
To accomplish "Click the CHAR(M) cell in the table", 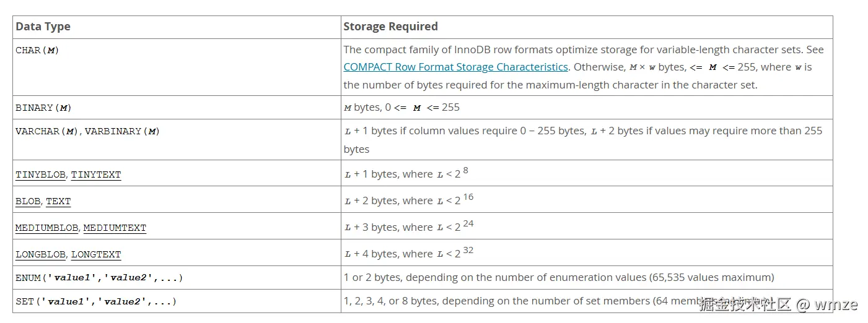I will [37, 50].
